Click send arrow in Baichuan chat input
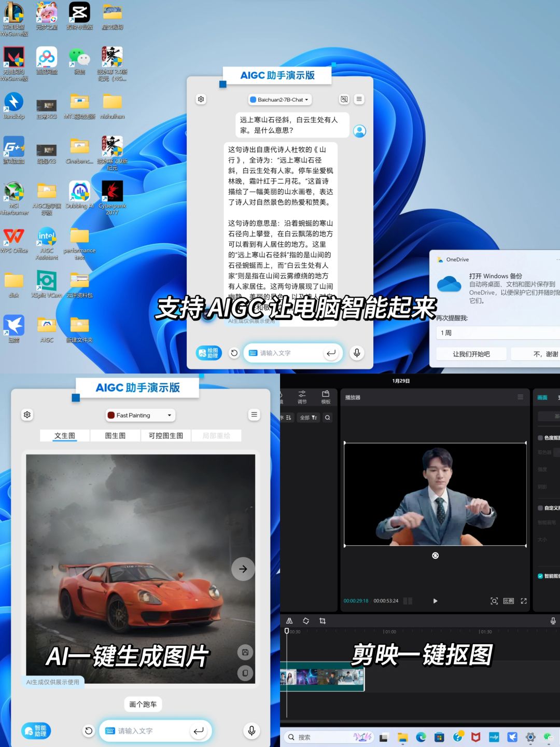Viewport: 560px width, 747px height. pyautogui.click(x=331, y=353)
